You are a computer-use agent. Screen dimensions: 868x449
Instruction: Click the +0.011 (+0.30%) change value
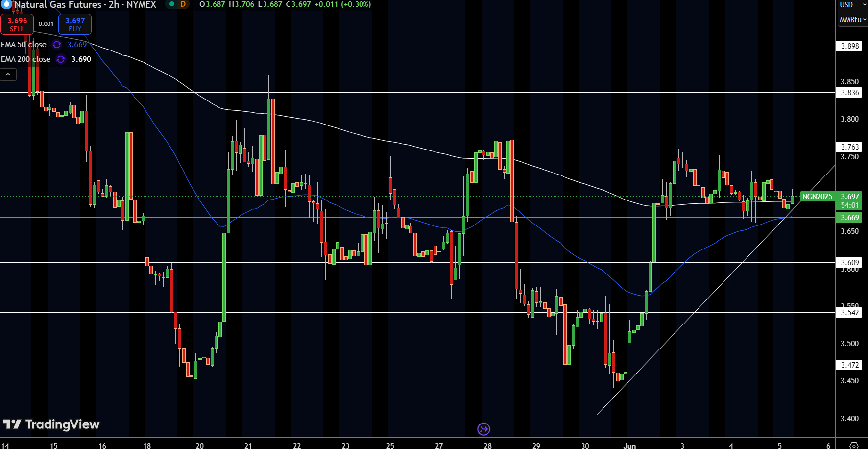click(x=342, y=4)
